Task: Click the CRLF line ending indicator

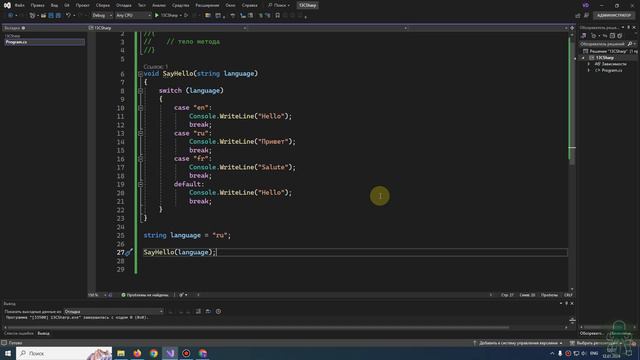Action: point(568,295)
